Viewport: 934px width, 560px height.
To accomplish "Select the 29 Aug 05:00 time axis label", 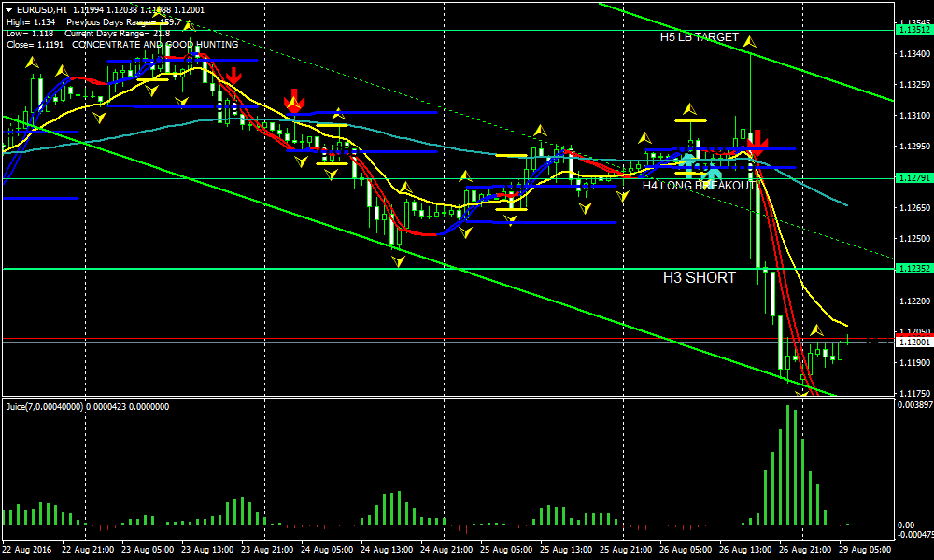I will [x=866, y=550].
